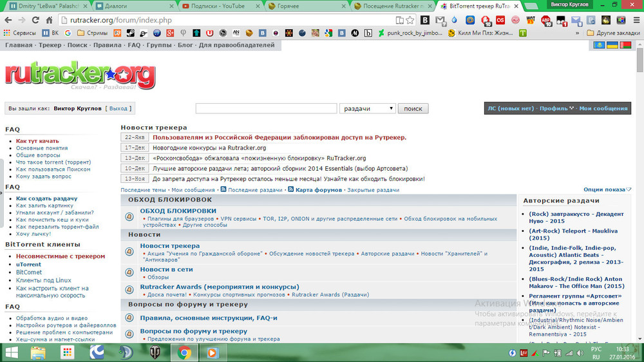The height and width of the screenshot is (362, 644).
Task: Click RSS icon beside Последние раздачи
Action: 223,189
